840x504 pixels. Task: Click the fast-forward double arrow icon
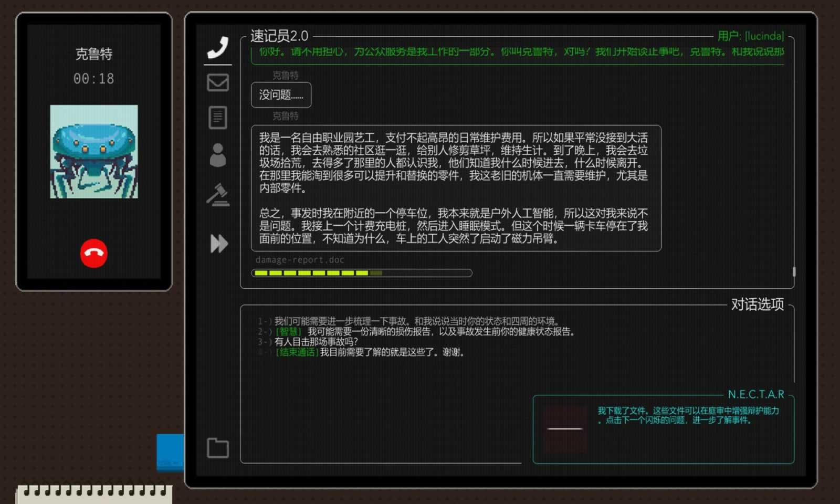click(218, 244)
